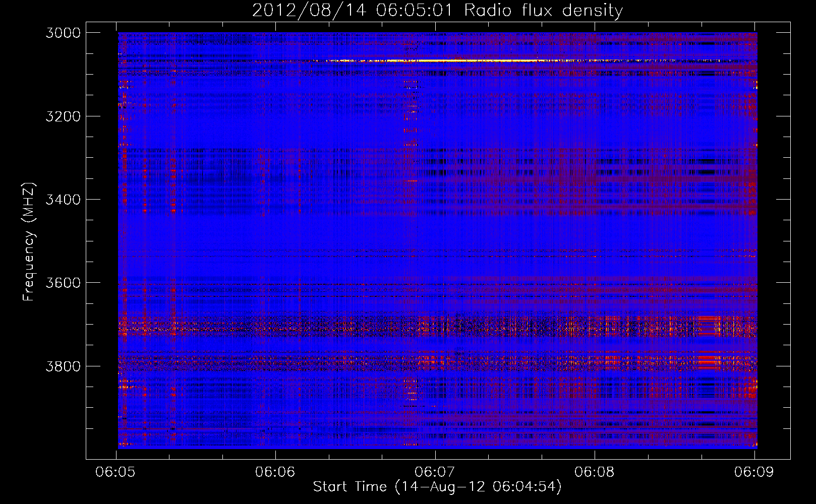This screenshot has height=504, width=816.
Task: Click the plot title "Radio flux density"
Action: pos(543,11)
